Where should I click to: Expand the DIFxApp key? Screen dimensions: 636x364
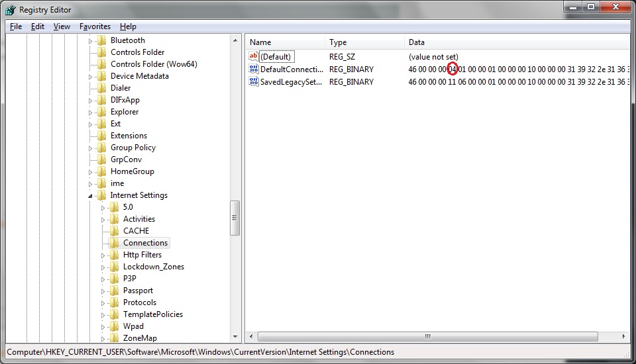pyautogui.click(x=91, y=101)
